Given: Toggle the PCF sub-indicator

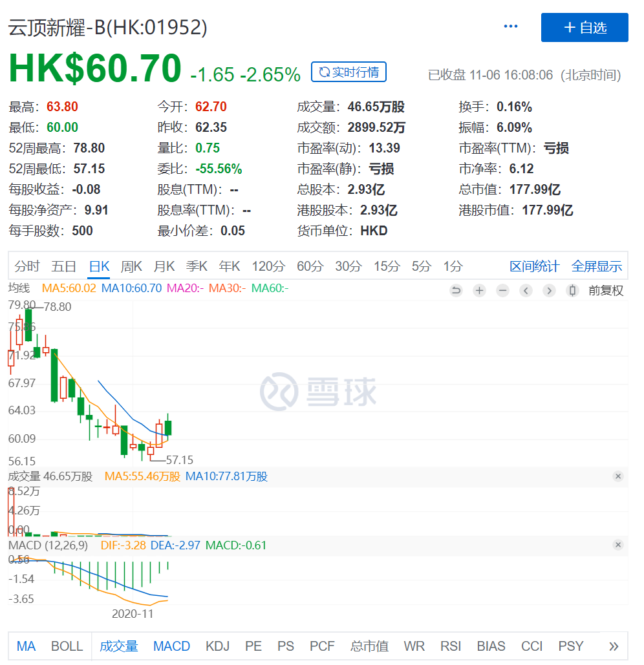Looking at the screenshot, I should [322, 646].
